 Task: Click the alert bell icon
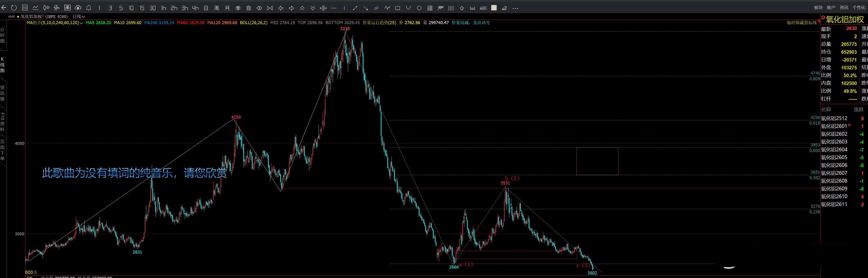pos(89,8)
